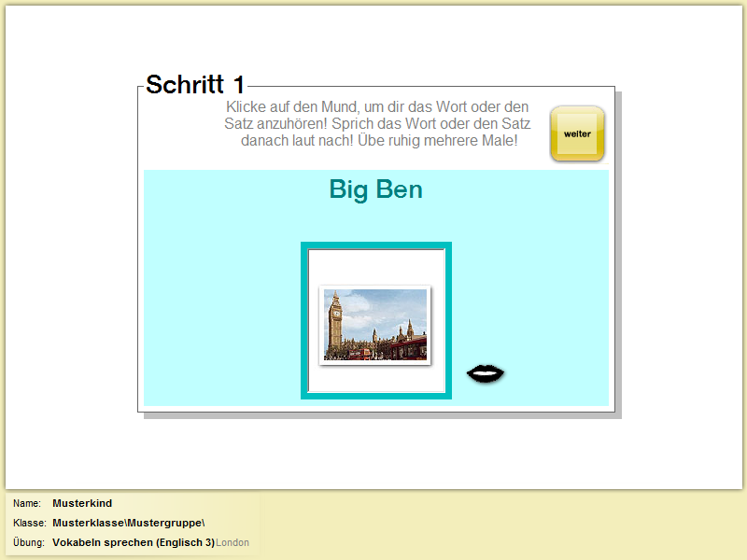Click the Big Ben vocabulary heading

click(375, 189)
